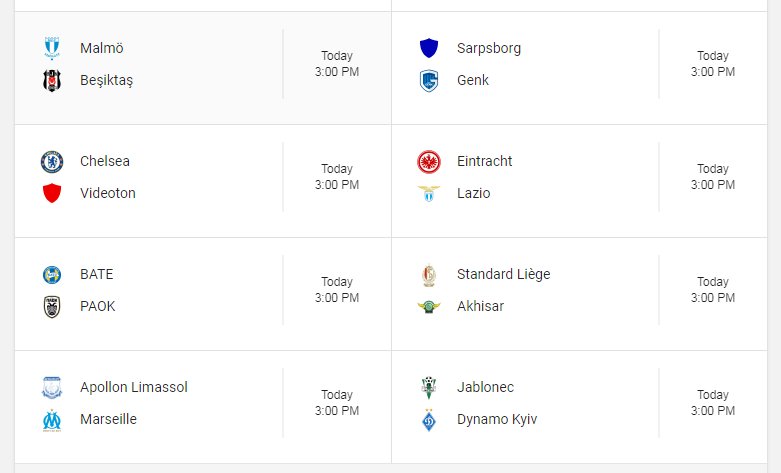Click the Beşiktaş club crest
Screen dimensions: 781x473
tap(52, 80)
